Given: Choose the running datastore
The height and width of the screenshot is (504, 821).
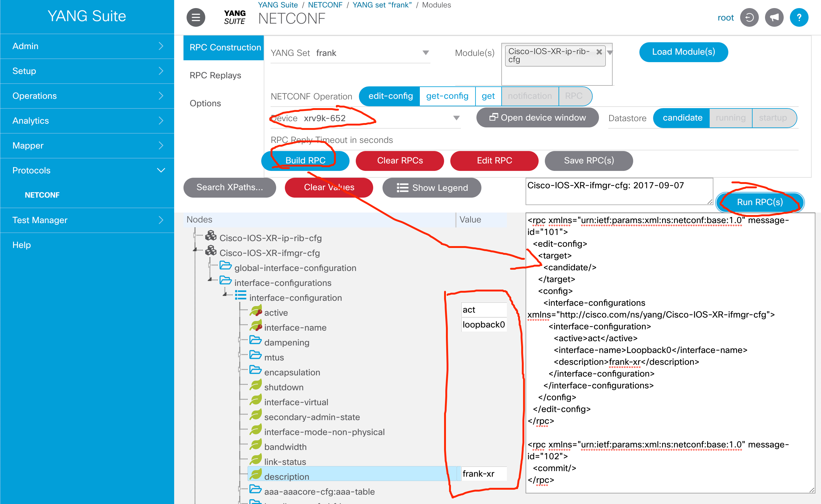Looking at the screenshot, I should [731, 118].
